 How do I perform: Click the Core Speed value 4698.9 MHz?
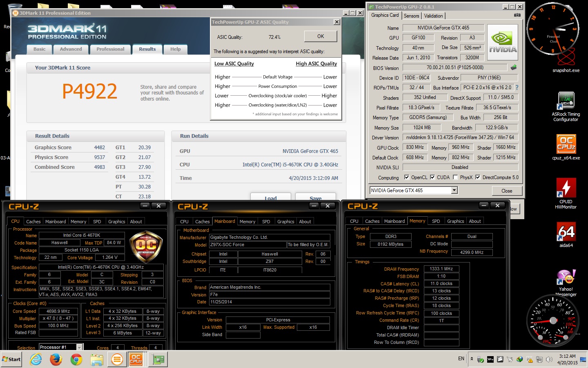[58, 311]
